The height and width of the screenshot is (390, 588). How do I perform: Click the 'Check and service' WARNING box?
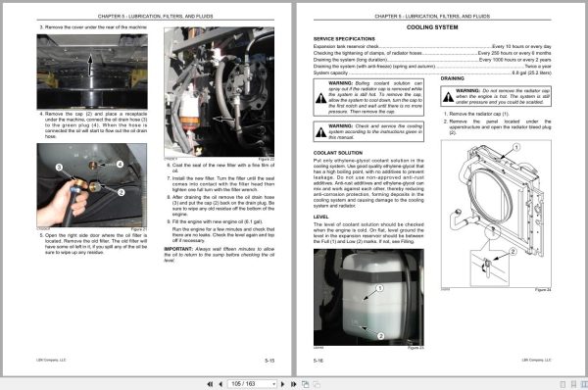(368, 131)
